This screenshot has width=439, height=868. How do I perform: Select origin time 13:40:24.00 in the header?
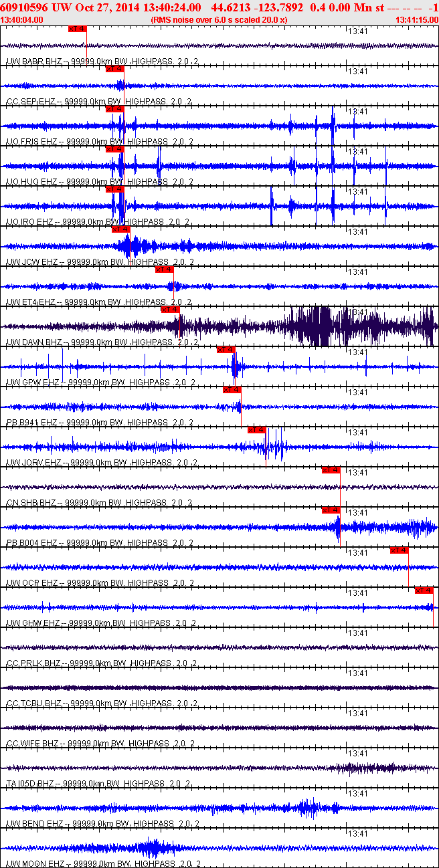(x=172, y=7)
